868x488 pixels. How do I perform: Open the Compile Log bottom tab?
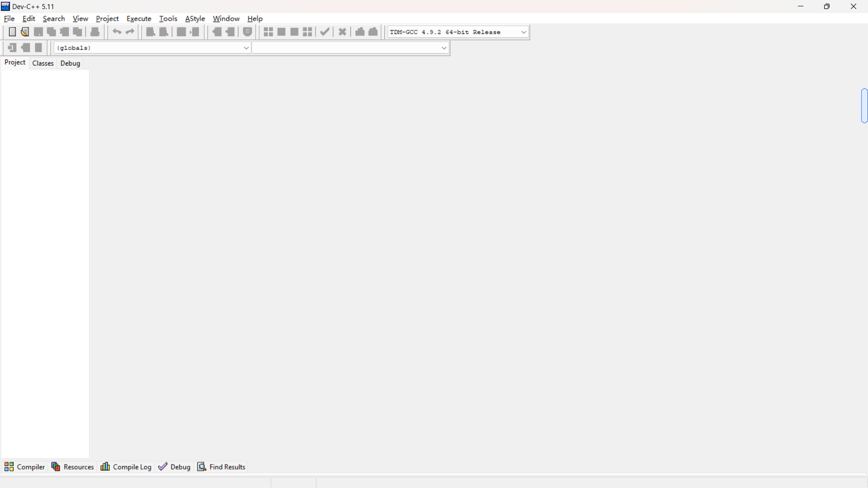click(126, 467)
